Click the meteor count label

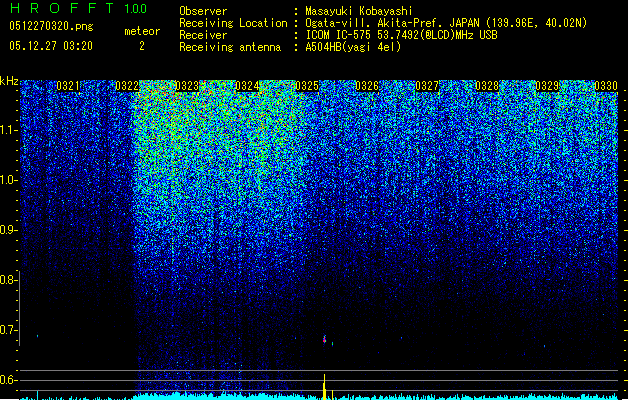(142, 31)
